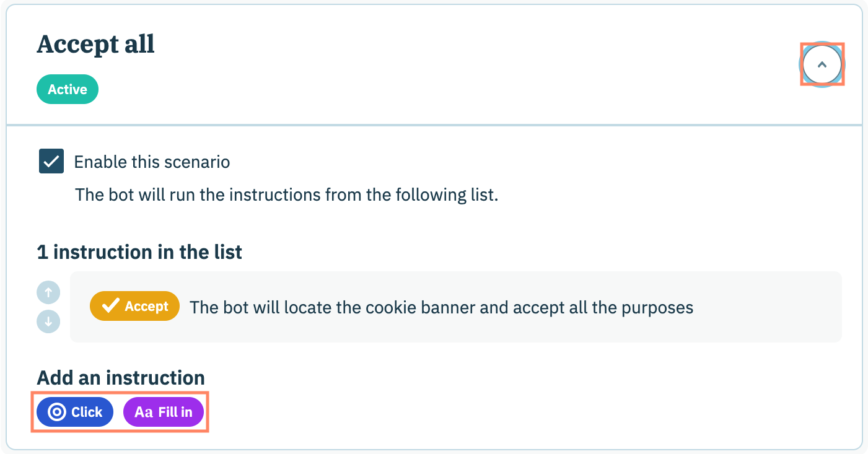The width and height of the screenshot is (868, 454).
Task: Move the Accept instruction down
Action: coord(48,322)
